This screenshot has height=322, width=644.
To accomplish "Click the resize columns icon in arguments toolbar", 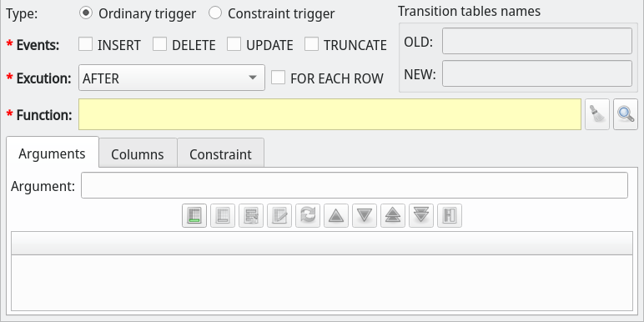I will coord(450,215).
